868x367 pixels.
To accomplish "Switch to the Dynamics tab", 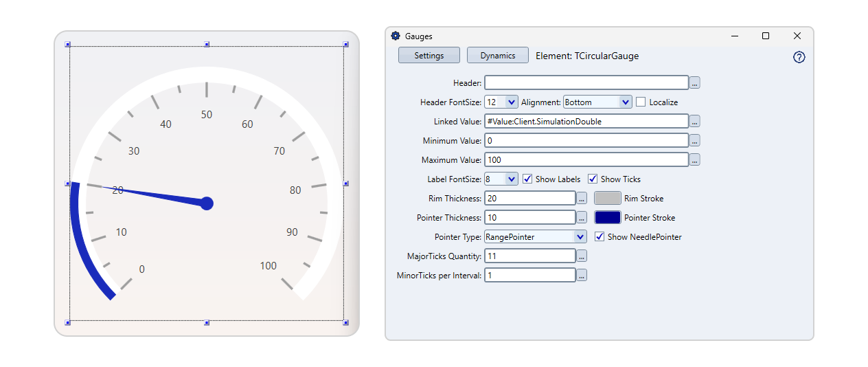I will coord(497,56).
